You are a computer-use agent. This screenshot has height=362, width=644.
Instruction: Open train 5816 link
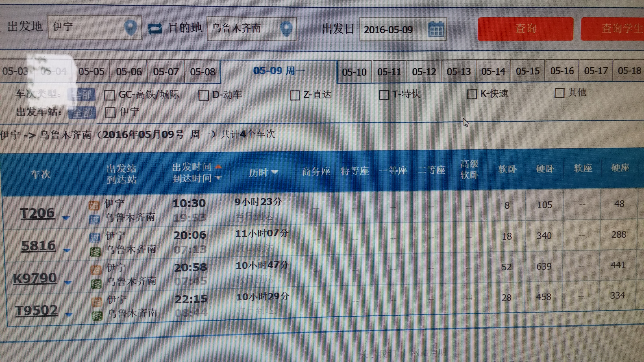[x=39, y=246]
